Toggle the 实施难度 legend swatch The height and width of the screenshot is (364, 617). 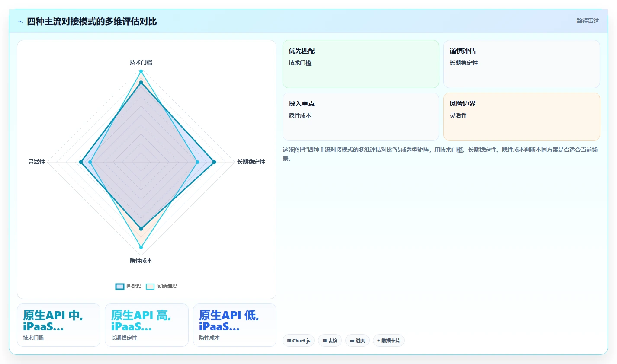(x=150, y=286)
